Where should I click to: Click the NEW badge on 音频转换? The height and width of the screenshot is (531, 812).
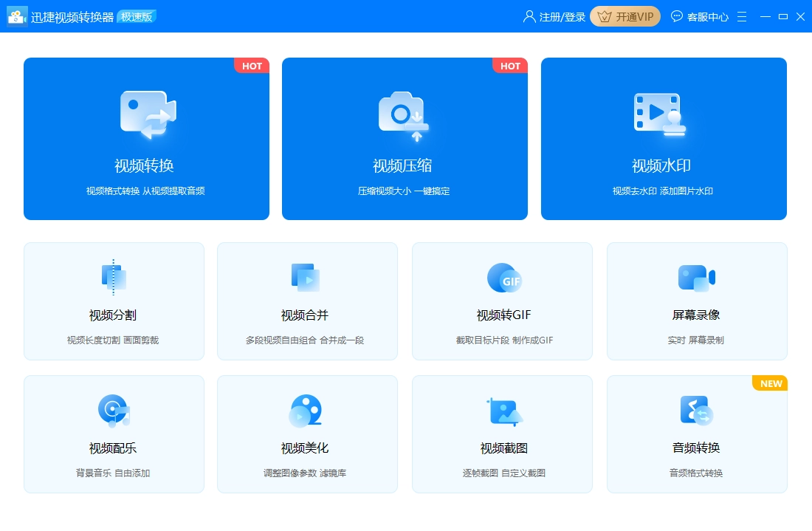pos(771,383)
